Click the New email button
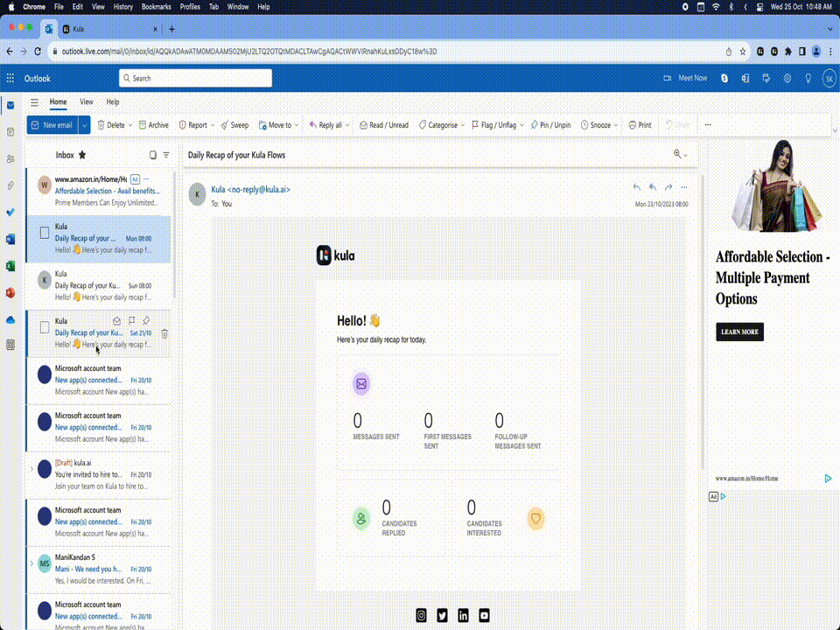840x630 pixels. 52,125
